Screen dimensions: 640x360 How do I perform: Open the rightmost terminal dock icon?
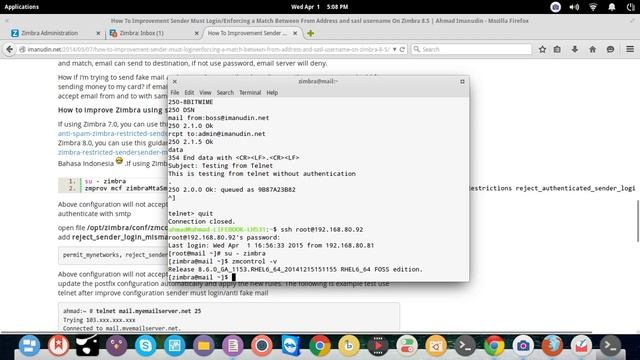(x=610, y=346)
